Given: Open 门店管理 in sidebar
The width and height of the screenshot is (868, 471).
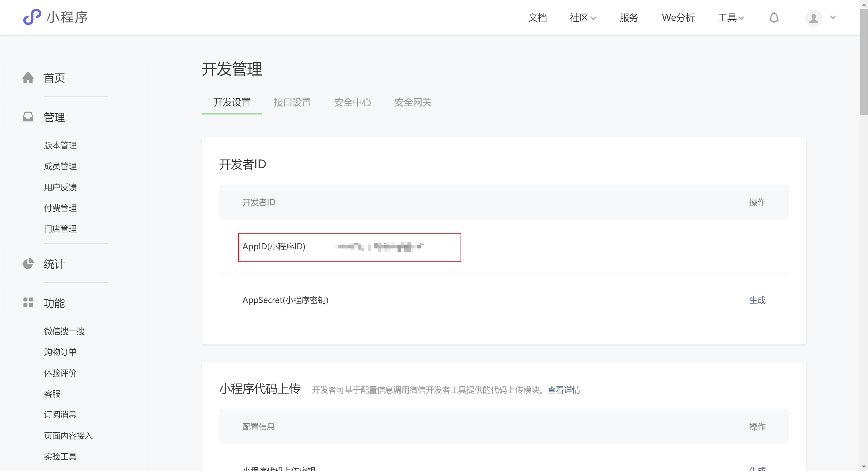Looking at the screenshot, I should point(60,229).
